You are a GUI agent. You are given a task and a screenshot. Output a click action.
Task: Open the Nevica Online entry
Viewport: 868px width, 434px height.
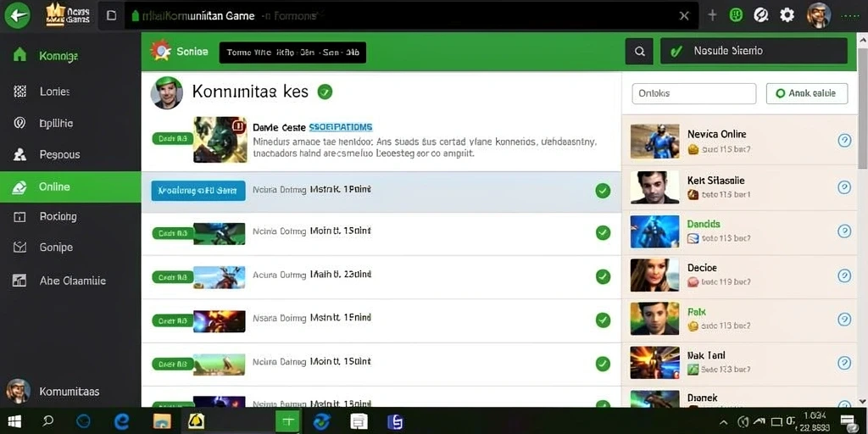739,142
